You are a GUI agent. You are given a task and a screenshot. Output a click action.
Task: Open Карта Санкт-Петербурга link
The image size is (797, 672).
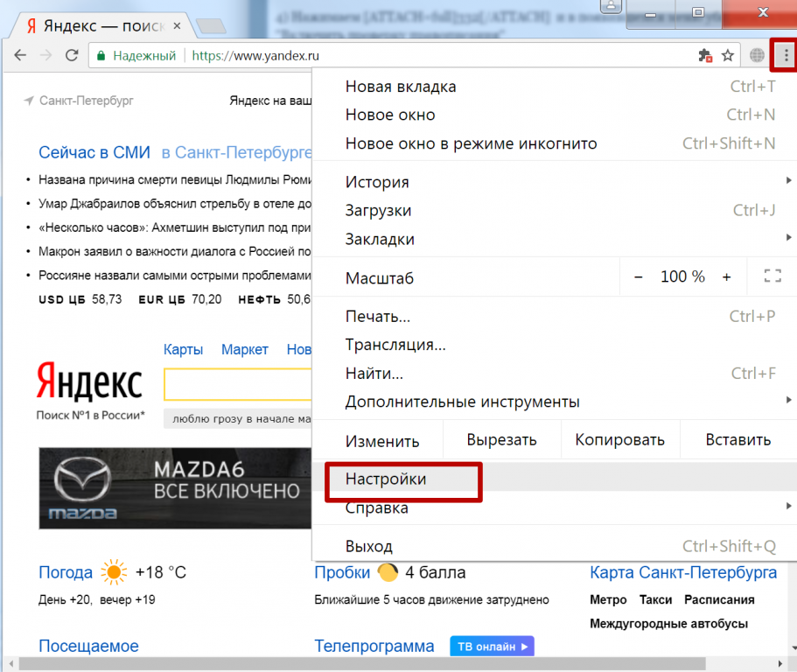(683, 572)
